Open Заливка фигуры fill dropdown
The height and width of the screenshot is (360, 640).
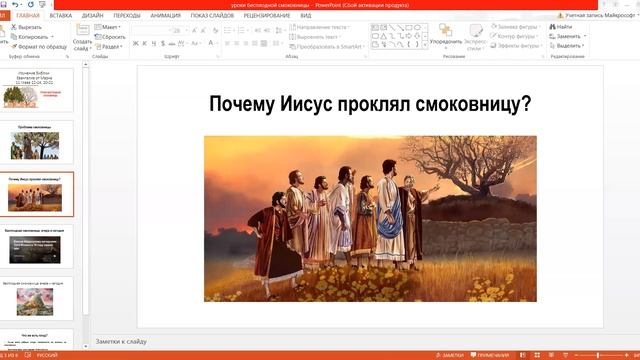click(x=516, y=27)
